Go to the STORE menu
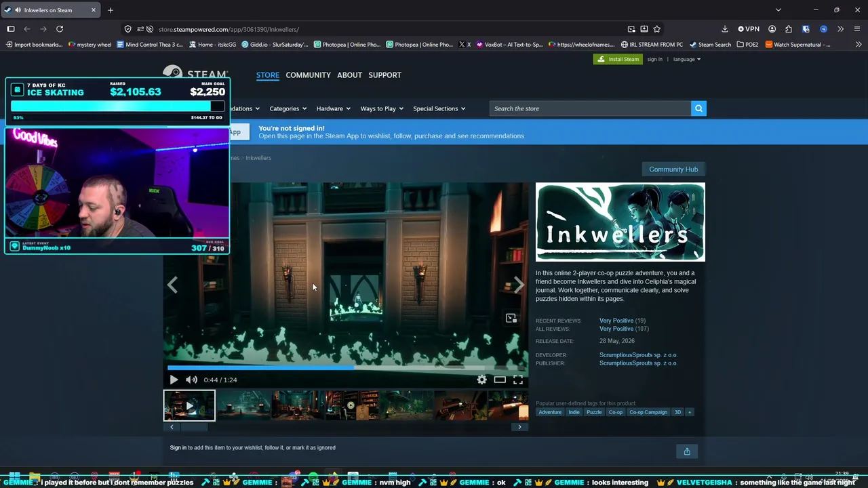The height and width of the screenshot is (488, 868). pyautogui.click(x=268, y=75)
